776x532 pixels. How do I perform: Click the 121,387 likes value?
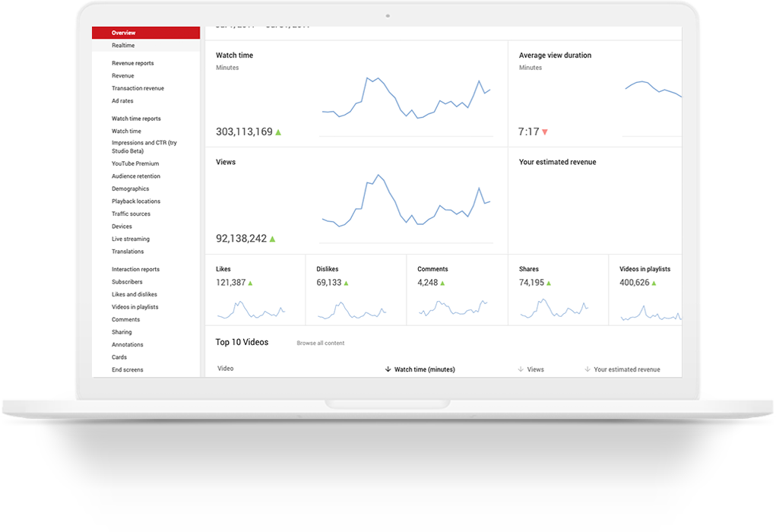[x=230, y=283]
